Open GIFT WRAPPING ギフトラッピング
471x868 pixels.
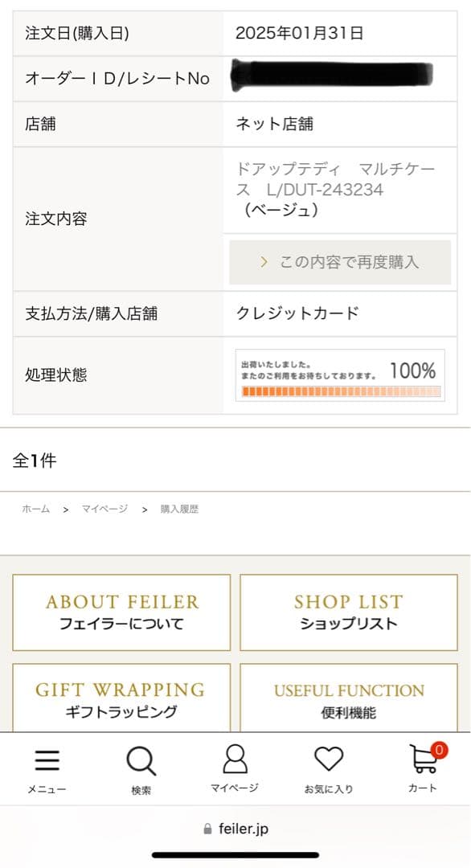click(121, 698)
